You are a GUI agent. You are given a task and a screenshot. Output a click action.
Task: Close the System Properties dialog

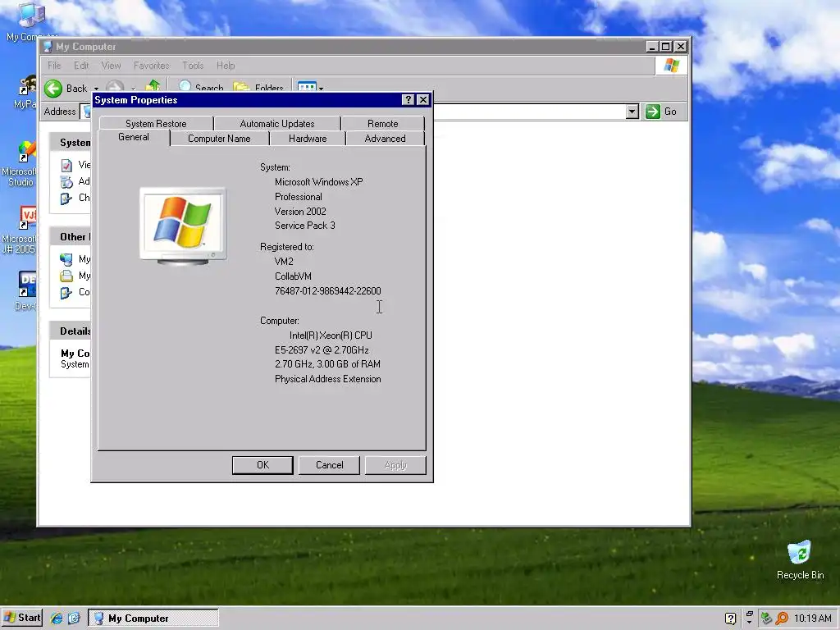click(x=423, y=99)
